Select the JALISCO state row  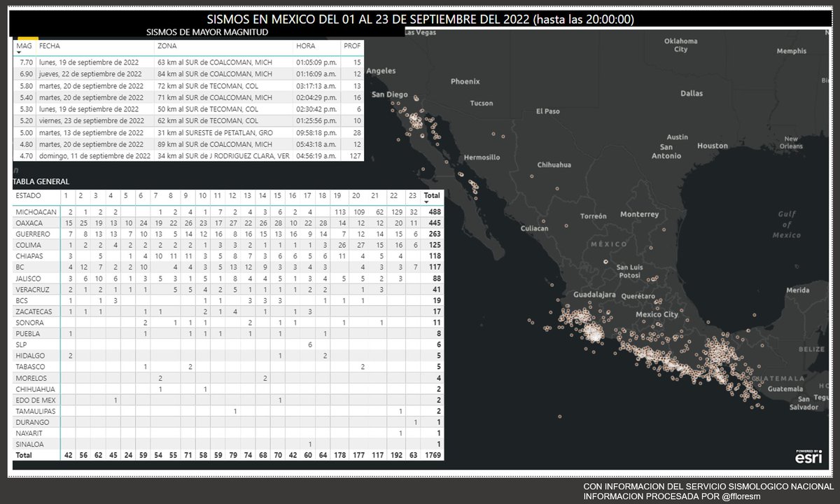click(228, 278)
